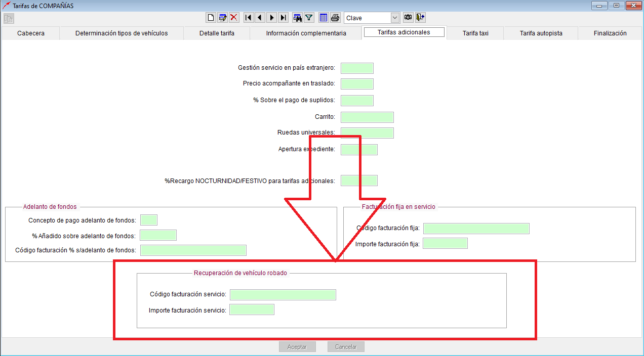Viewport: 644px width, 356px height.
Task: Open Determinación tipos de vehículos tab
Action: coord(122,33)
